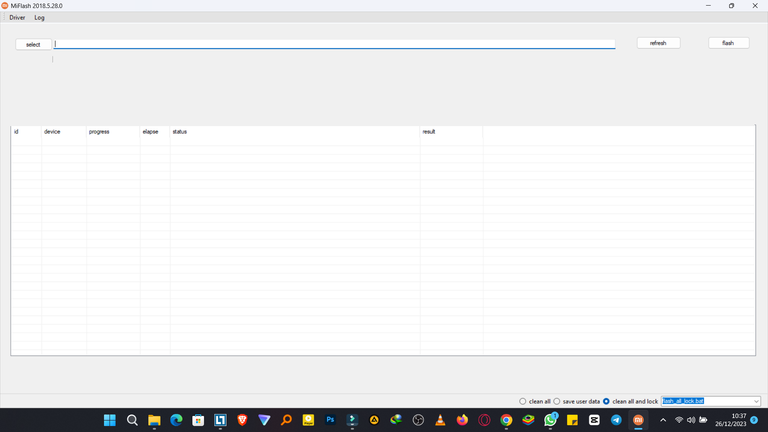This screenshot has width=768, height=432.
Task: Open the orange magnifier search app in taskbar
Action: click(286, 420)
